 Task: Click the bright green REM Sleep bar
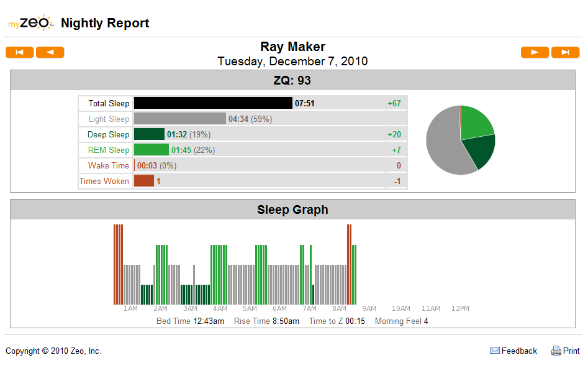click(x=152, y=149)
